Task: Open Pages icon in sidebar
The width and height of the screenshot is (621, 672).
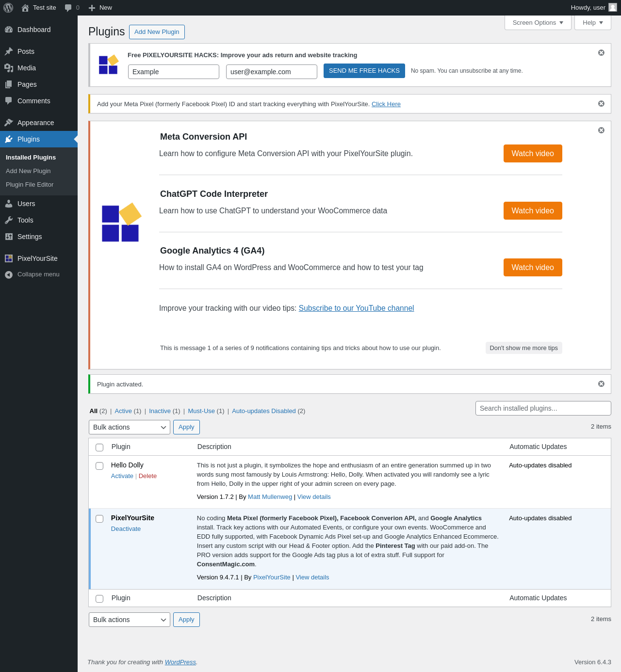Action: click(x=9, y=84)
